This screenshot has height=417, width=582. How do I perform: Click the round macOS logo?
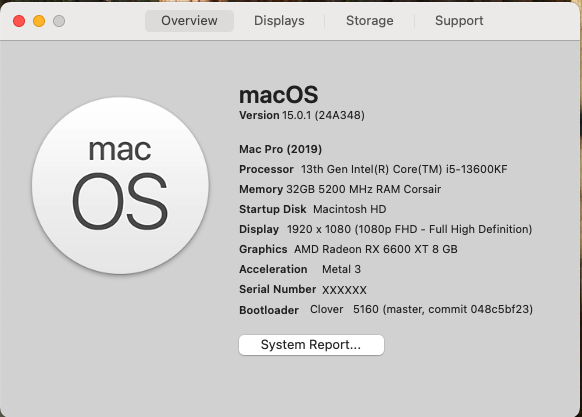pos(120,185)
